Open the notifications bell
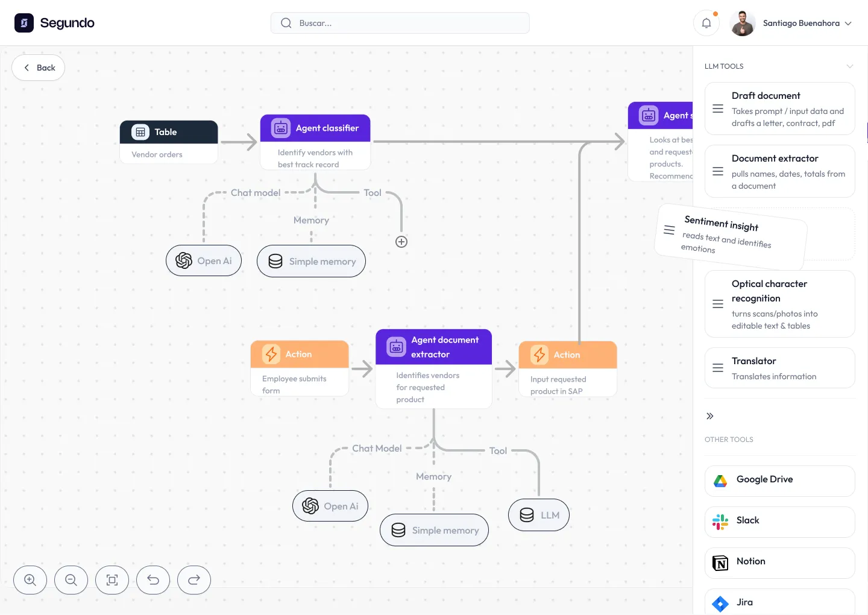 [x=706, y=22]
